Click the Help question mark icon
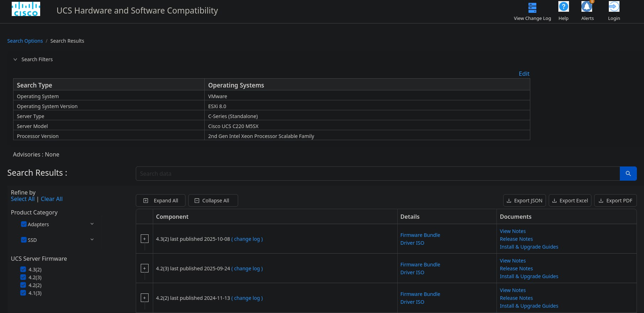 (x=563, y=7)
